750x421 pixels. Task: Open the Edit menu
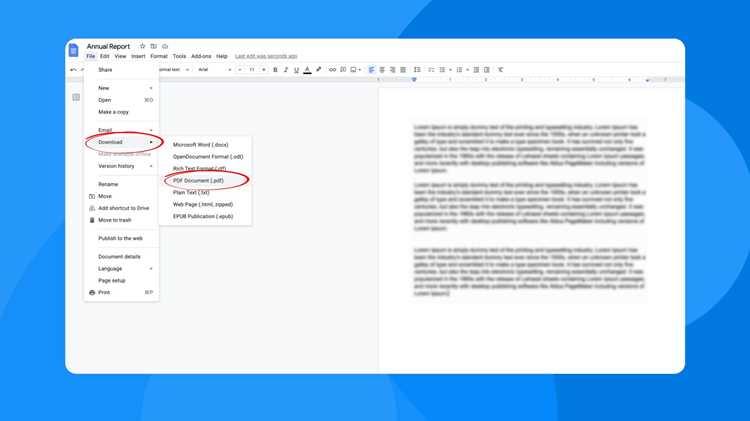click(x=105, y=56)
